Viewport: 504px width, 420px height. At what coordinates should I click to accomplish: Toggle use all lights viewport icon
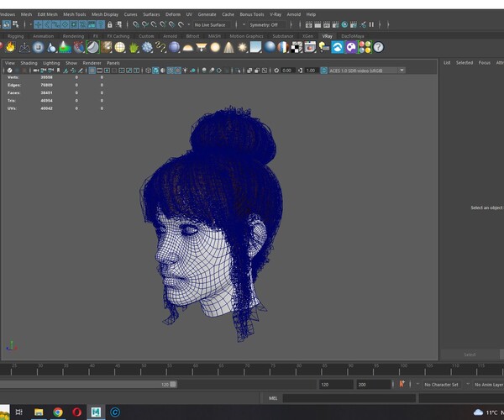tap(185, 71)
